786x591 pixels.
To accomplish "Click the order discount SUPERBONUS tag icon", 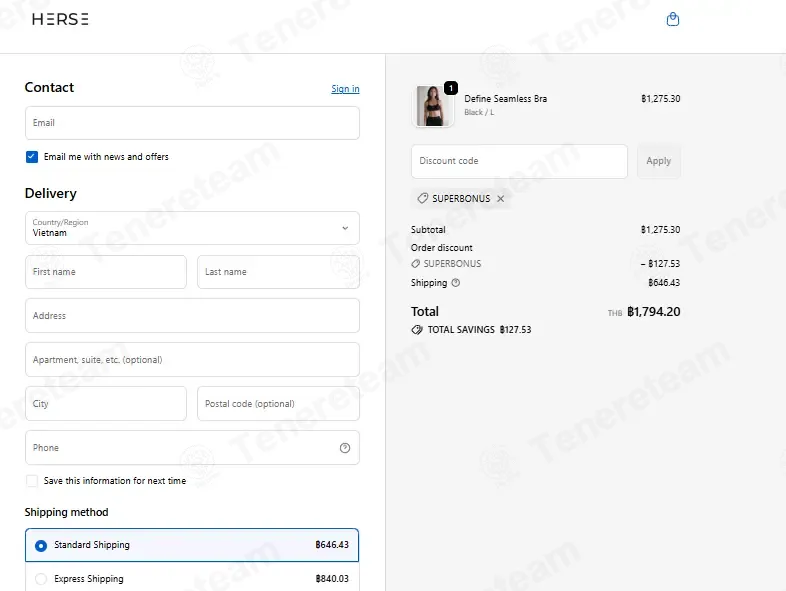I will [415, 264].
